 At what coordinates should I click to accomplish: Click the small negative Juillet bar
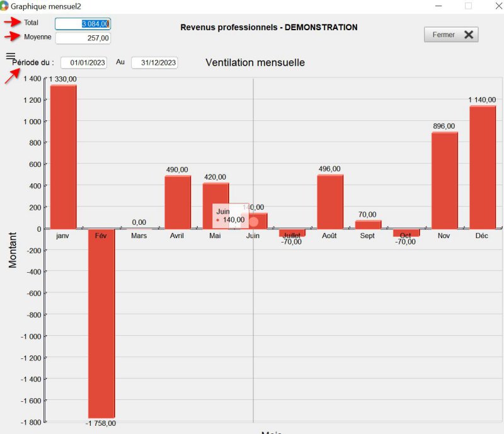coord(292,232)
